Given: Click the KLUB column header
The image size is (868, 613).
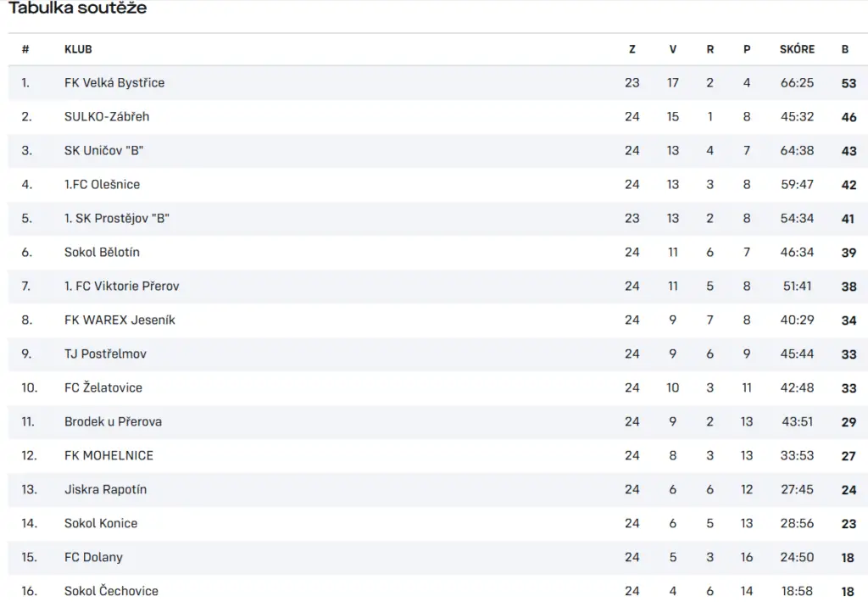Looking at the screenshot, I should pyautogui.click(x=78, y=49).
